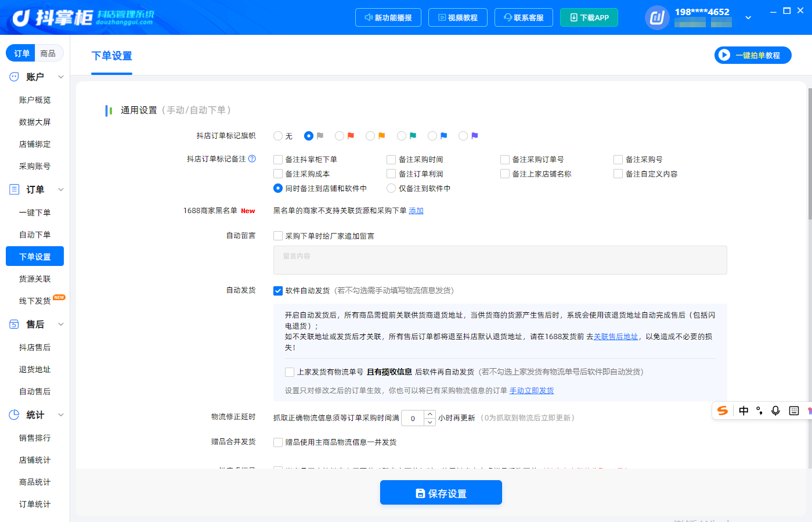Click the 手动立即发货 link
Image resolution: width=812 pixels, height=522 pixels.
pos(532,391)
